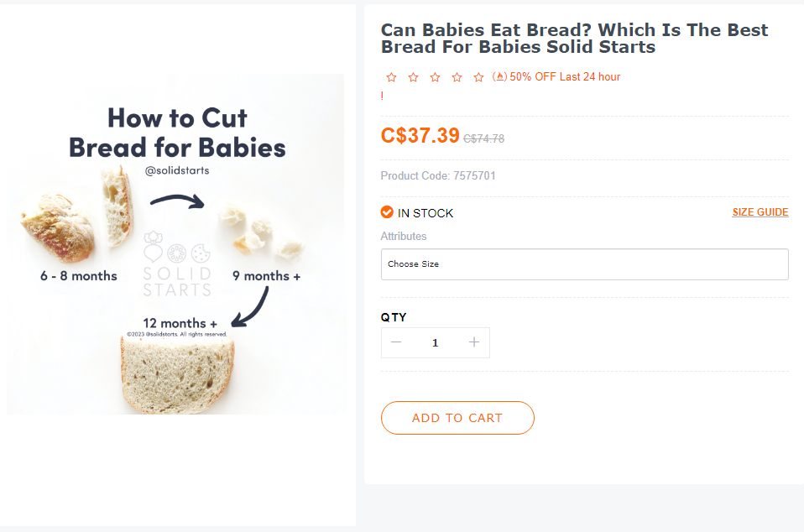Click the fifth rating star
This screenshot has width=804, height=532.
pyautogui.click(x=478, y=77)
